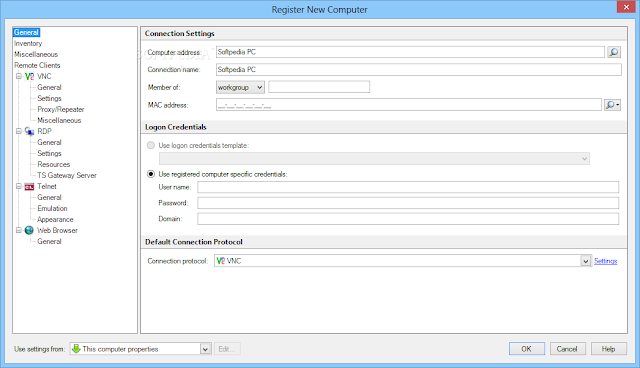The height and width of the screenshot is (368, 640).
Task: Select Use logon credentials template radio
Action: click(151, 145)
